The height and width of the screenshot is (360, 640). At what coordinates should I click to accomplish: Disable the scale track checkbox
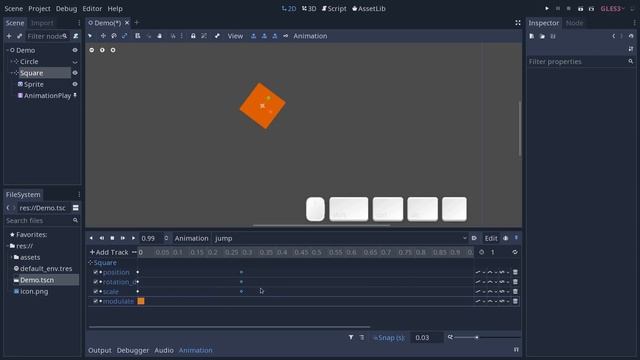pos(96,291)
